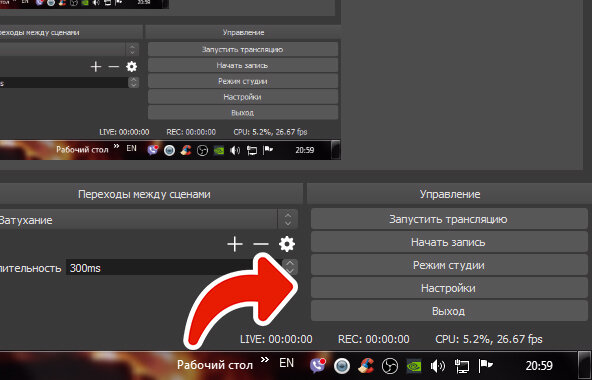This screenshot has height=380, width=592.
Task: Click the small plus icon in the preview
Action: click(x=96, y=67)
